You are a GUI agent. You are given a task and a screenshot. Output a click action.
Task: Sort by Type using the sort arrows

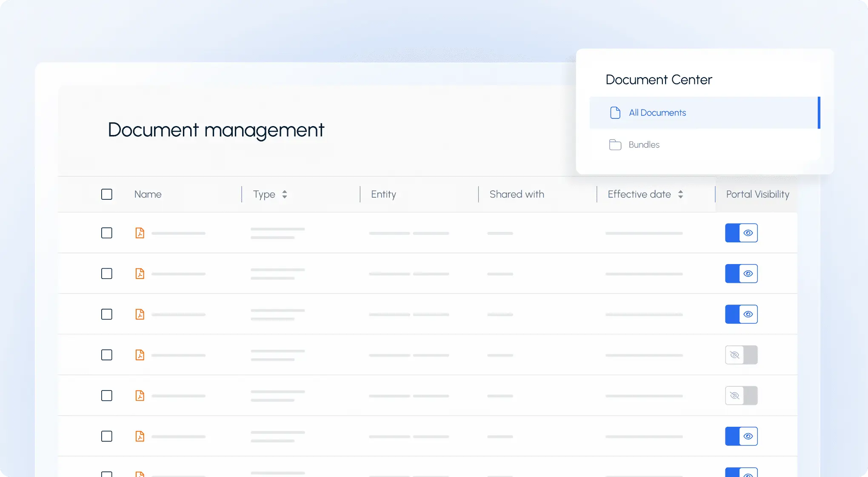pos(285,194)
